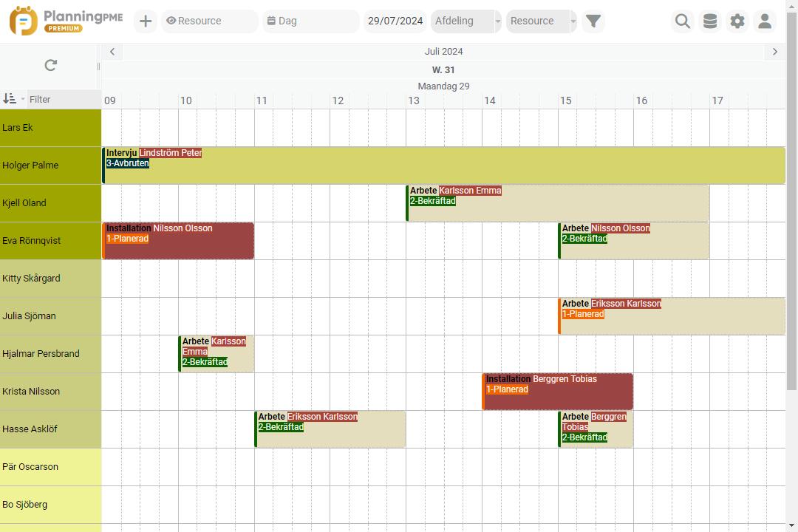Click the resource Filter field

[64, 99]
